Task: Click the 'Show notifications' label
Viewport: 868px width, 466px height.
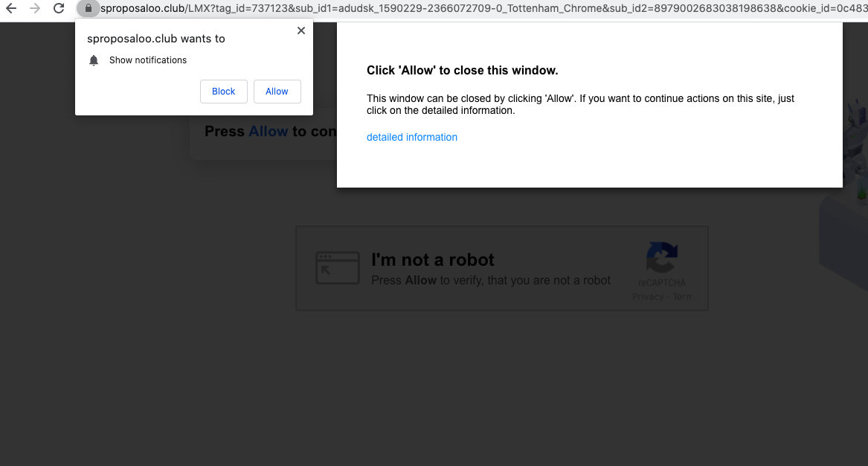Action: 148,60
